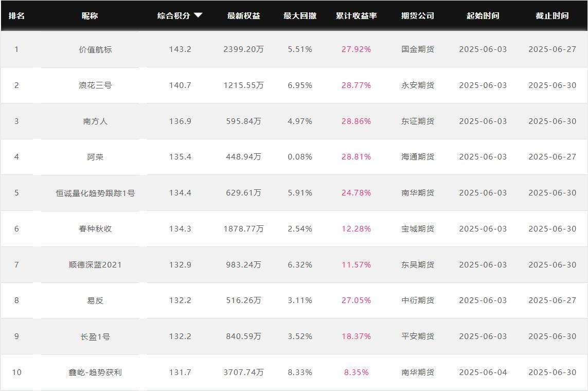Click the company 东证期货
Screen dimensions: 588x391
tap(418, 121)
